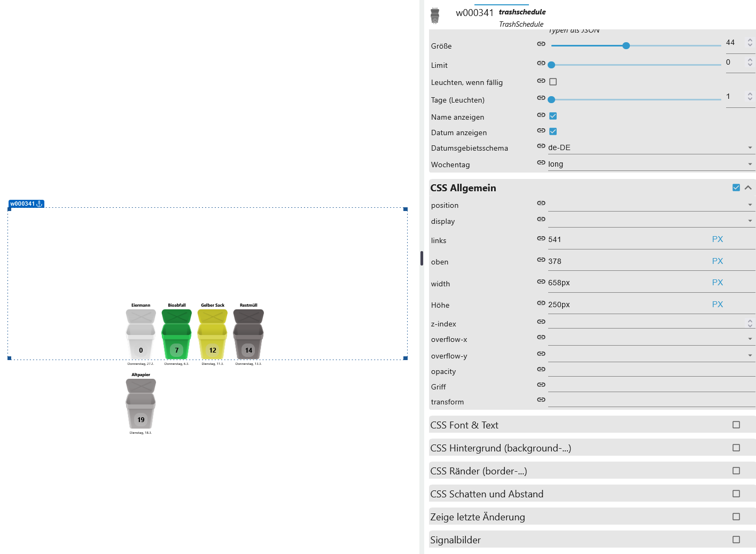Screen dimensions: 756x554
Task: Click the panel splitter handle
Action: tap(422, 259)
